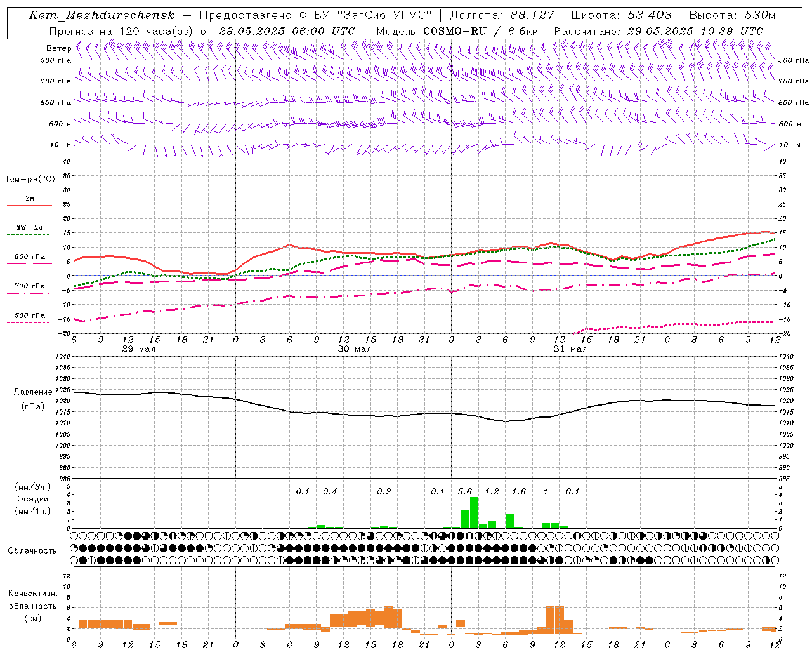Screen dimensions: 812x650
Task: Click the 0.4 precipitation total value
Action: [x=330, y=491]
